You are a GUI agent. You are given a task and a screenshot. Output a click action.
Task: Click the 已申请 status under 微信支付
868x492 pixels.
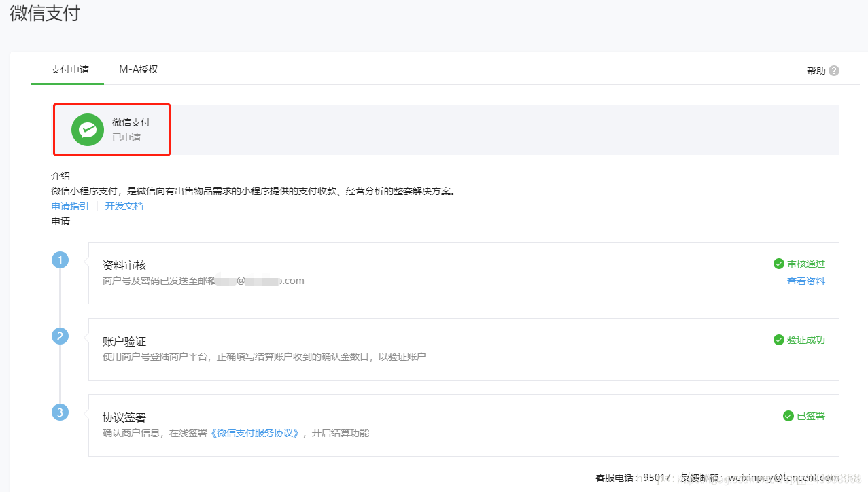pyautogui.click(x=126, y=137)
